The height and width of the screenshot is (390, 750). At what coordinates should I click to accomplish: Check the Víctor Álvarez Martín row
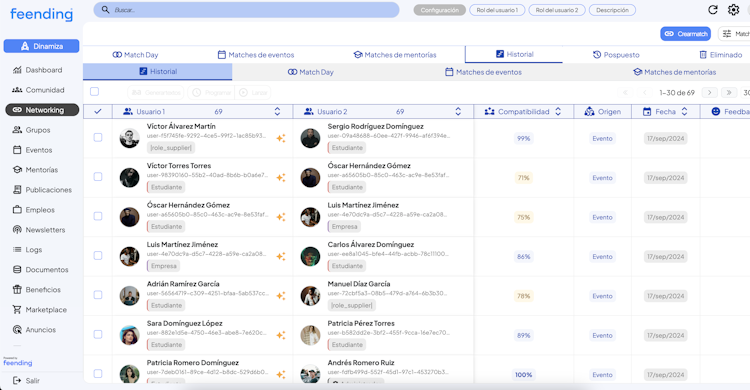(x=98, y=137)
